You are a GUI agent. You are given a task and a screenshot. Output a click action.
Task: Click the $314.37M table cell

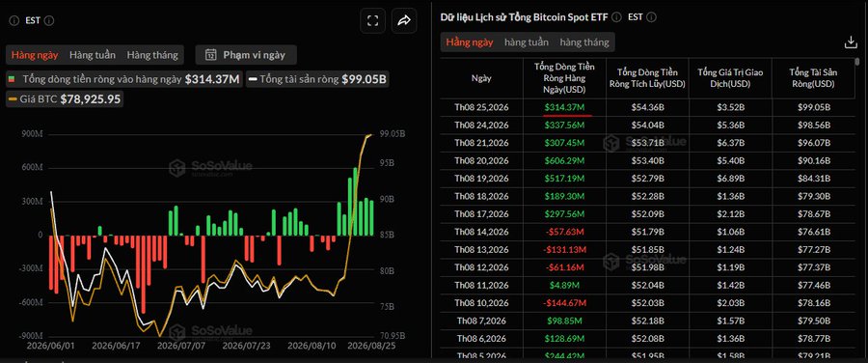[x=564, y=107]
